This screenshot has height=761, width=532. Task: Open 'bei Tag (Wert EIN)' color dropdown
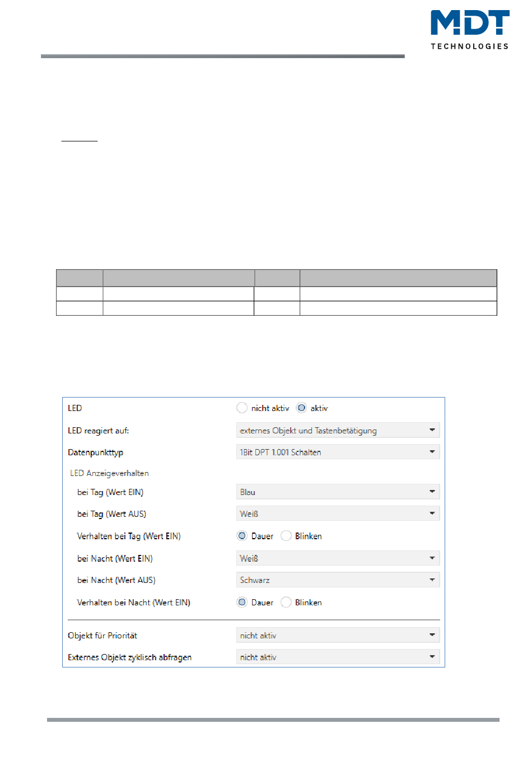click(x=338, y=492)
